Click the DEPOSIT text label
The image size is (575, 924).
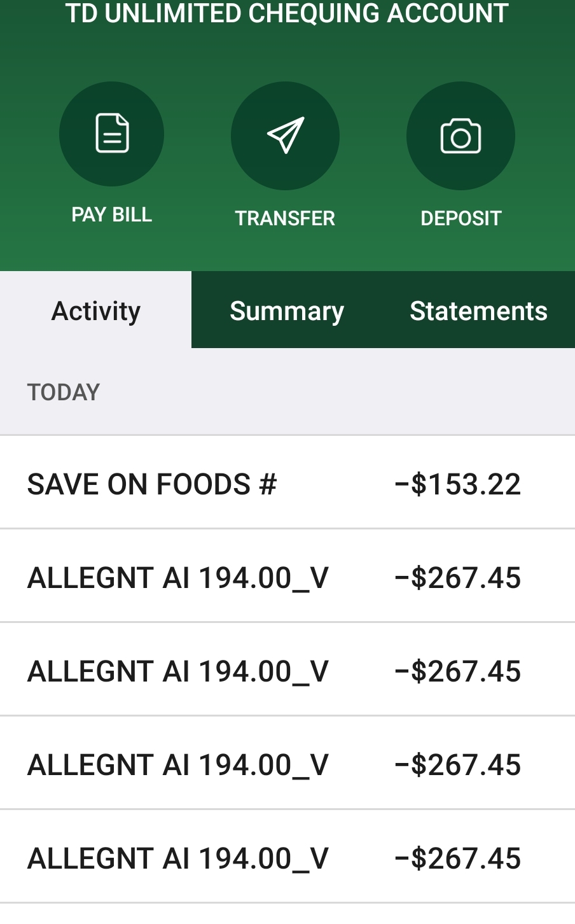point(461,218)
